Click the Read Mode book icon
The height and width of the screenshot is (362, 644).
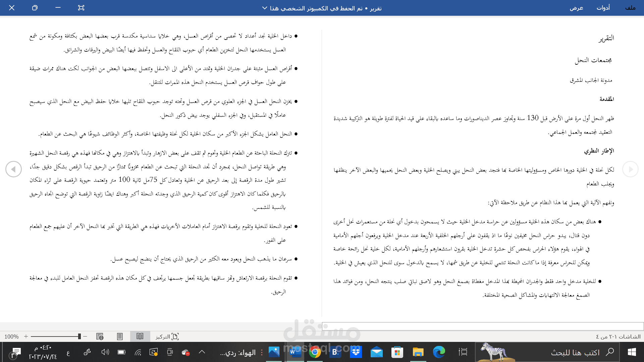tap(140, 336)
